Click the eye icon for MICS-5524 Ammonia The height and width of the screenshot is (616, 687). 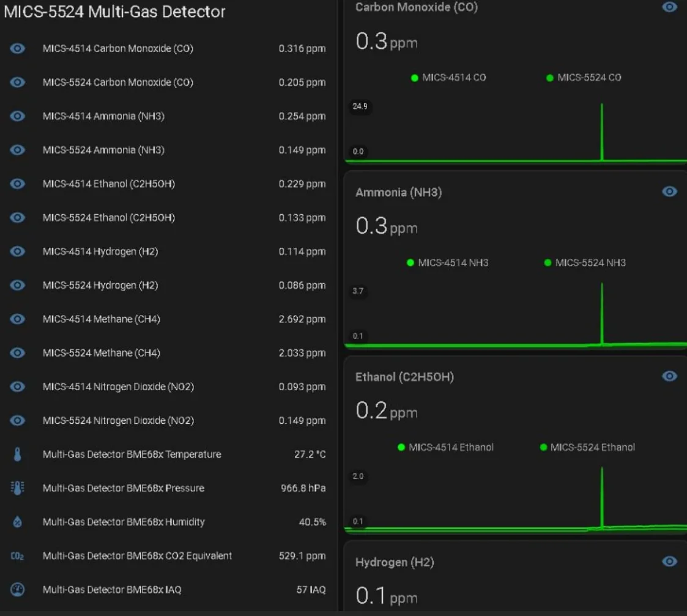pyautogui.click(x=18, y=150)
